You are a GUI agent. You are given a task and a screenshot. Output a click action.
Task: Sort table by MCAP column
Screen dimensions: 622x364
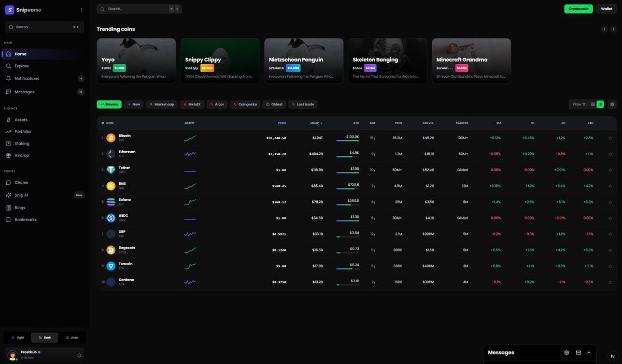tap(316, 123)
